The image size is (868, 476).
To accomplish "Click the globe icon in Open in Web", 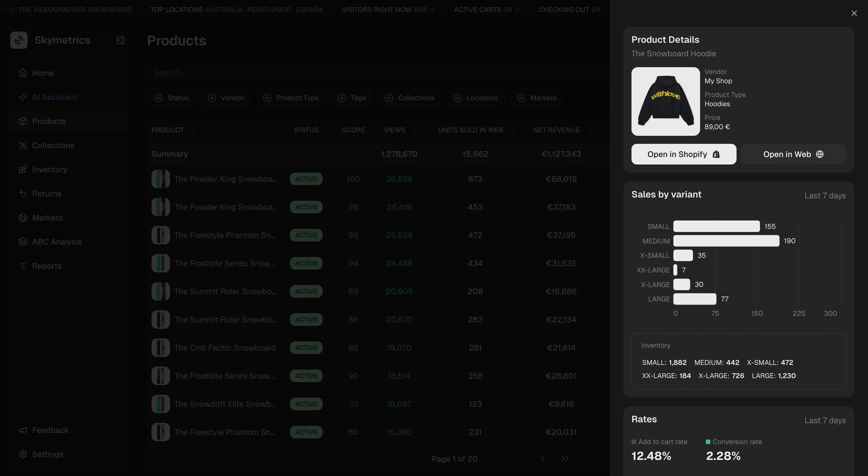I will pos(820,154).
